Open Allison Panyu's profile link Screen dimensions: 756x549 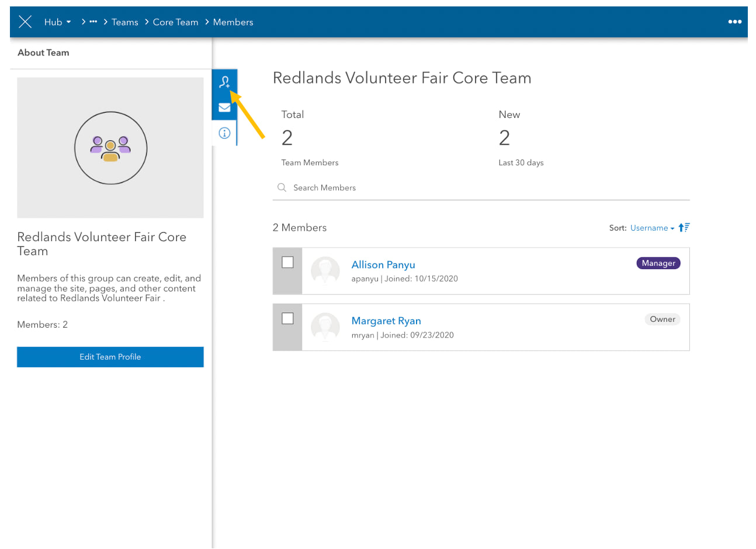point(383,265)
